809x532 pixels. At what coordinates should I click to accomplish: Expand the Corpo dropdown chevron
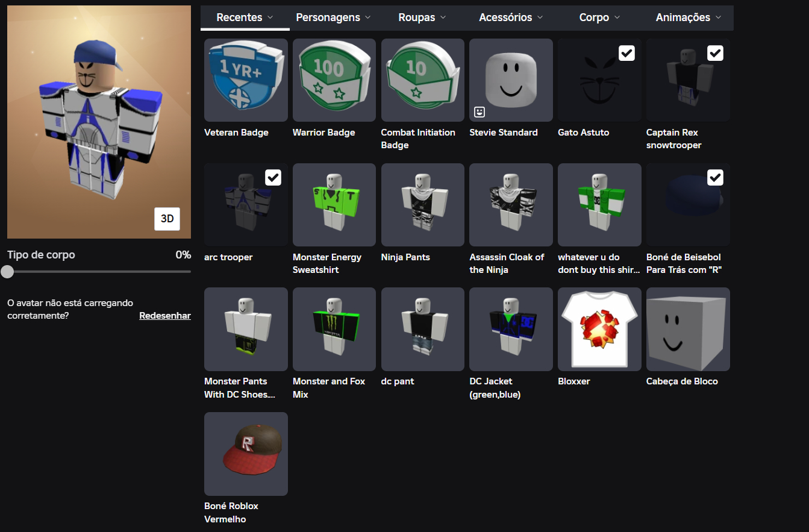617,17
